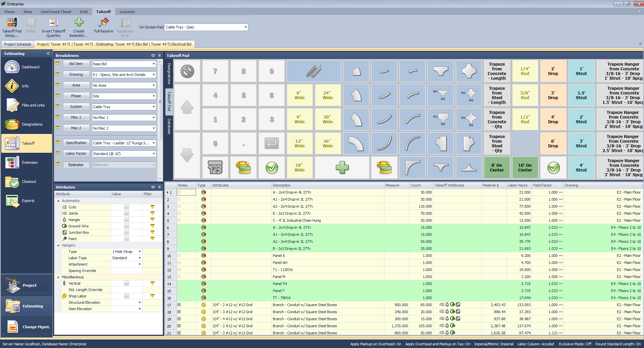
Task: Open the Dashboard panel in the sidebar
Action: point(12,67)
